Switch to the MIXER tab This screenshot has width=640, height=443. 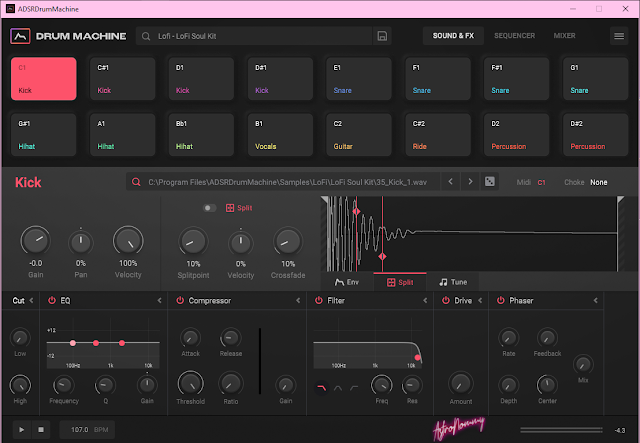pos(564,36)
